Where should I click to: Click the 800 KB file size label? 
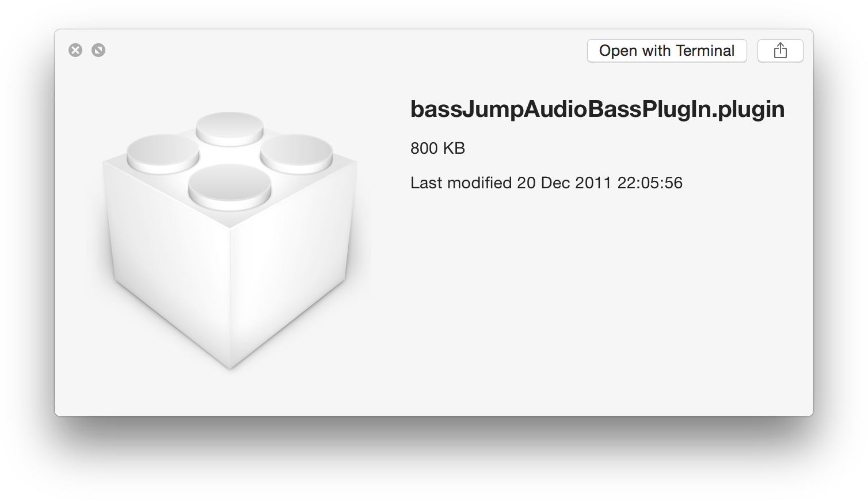point(437,149)
